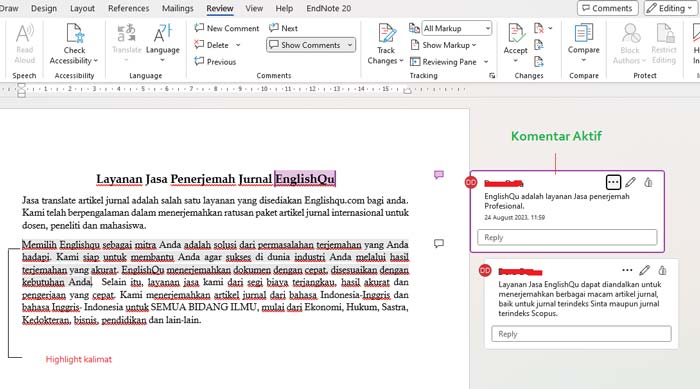Open the Compare documents tool

583,44
